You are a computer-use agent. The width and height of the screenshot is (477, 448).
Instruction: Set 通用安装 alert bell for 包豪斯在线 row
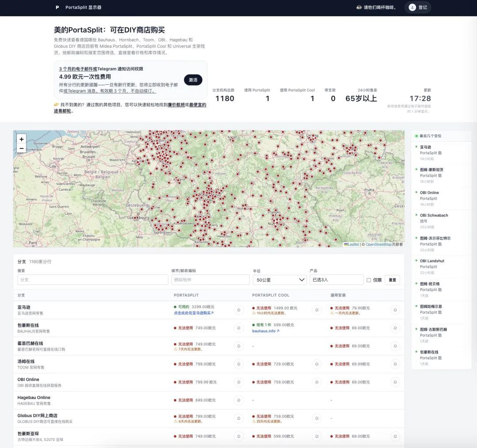[395, 328]
